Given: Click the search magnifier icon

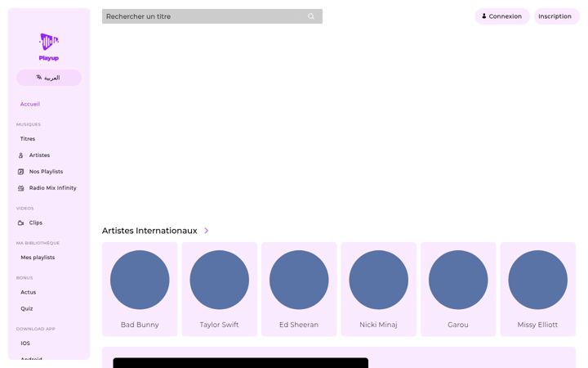Looking at the screenshot, I should tap(311, 16).
